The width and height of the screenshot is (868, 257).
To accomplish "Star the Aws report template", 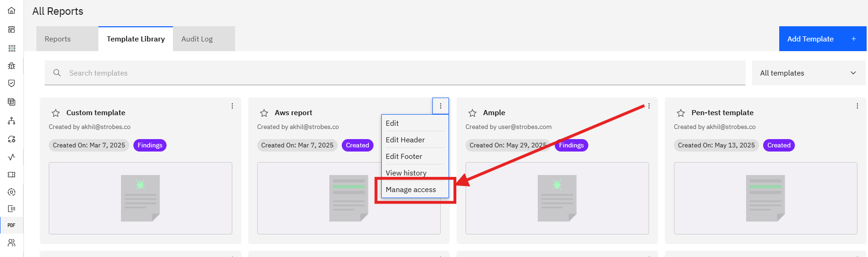I will click(x=264, y=113).
